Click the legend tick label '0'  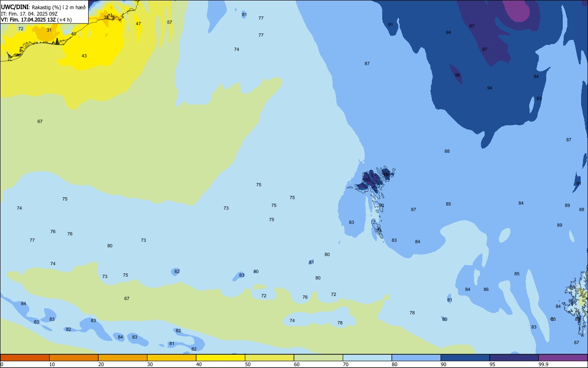click(x=2, y=364)
